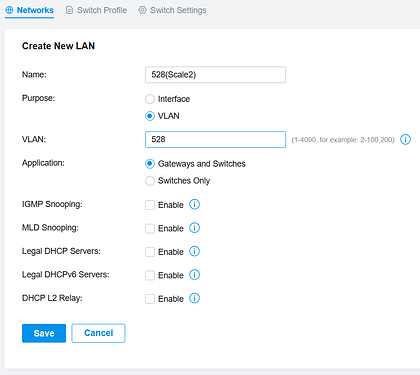Viewport: 420px width, 375px height.
Task: Save the new LAN
Action: tap(44, 333)
